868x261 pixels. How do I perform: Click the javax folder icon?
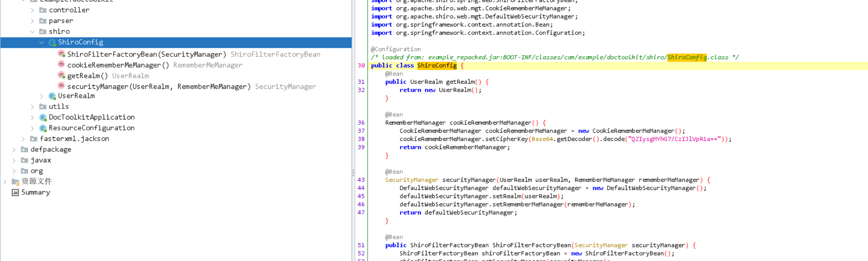click(24, 160)
